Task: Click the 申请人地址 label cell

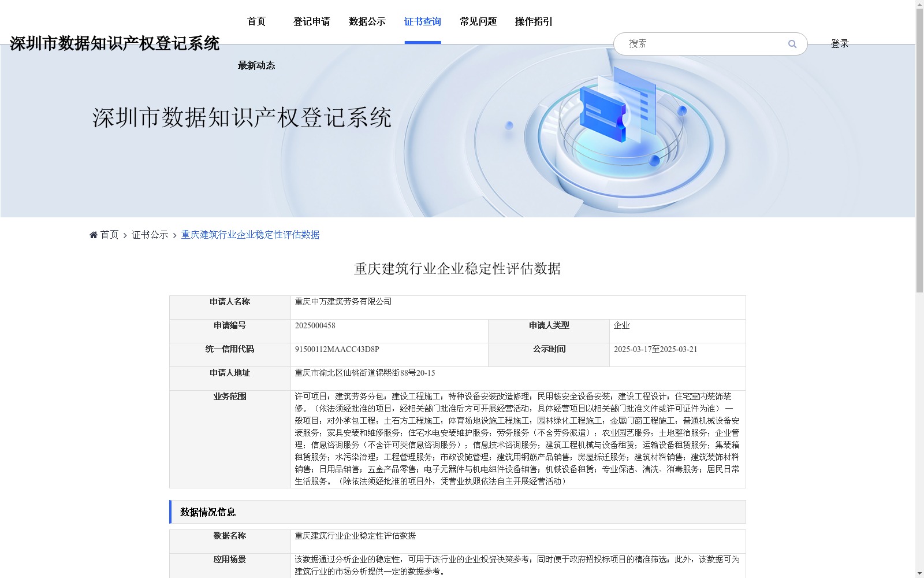Action: pos(230,379)
